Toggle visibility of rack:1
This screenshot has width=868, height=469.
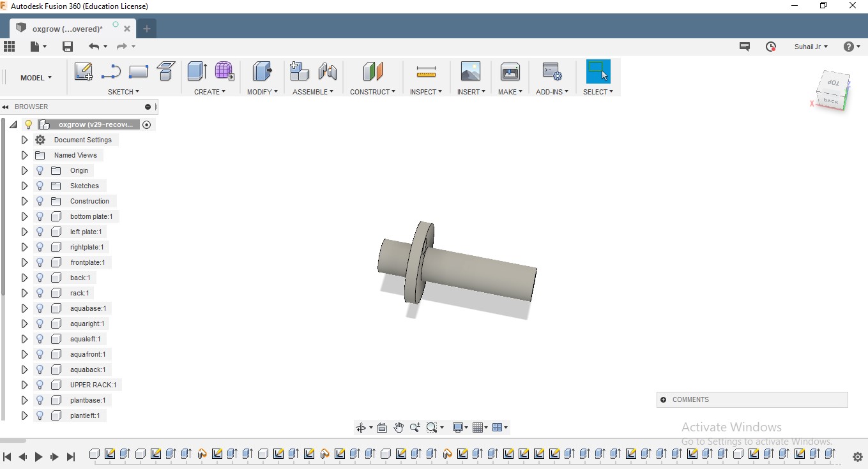tap(40, 293)
